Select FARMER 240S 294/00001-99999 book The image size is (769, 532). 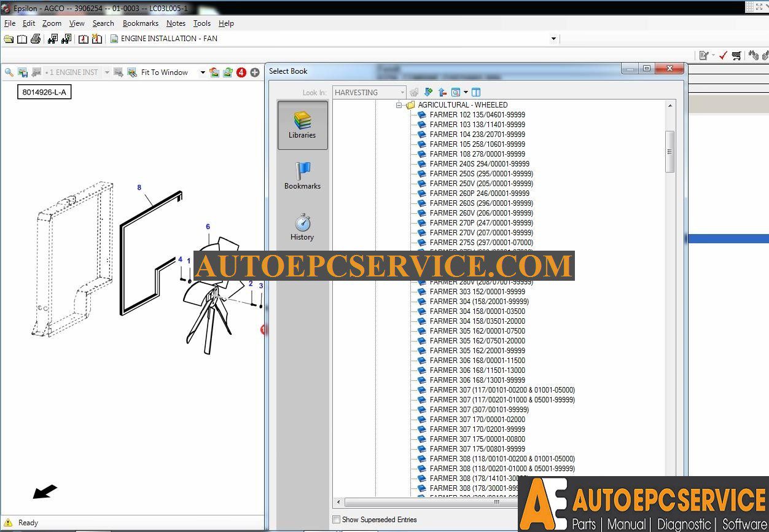tap(480, 164)
